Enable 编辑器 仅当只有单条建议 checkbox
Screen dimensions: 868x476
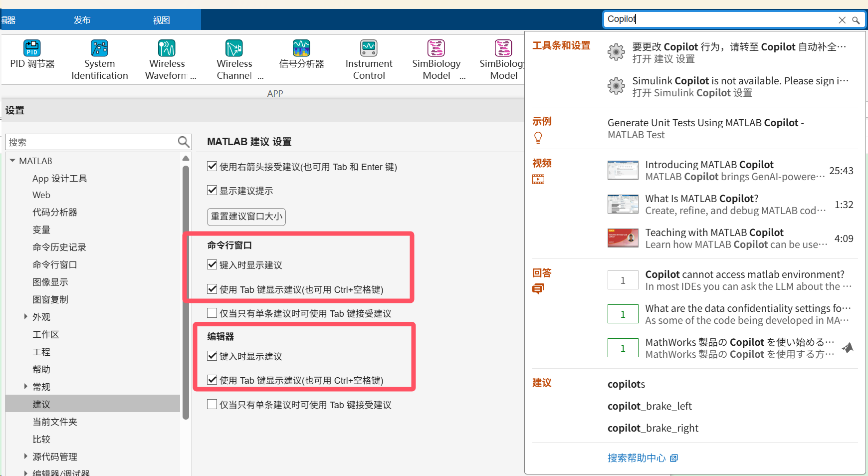[x=212, y=404]
